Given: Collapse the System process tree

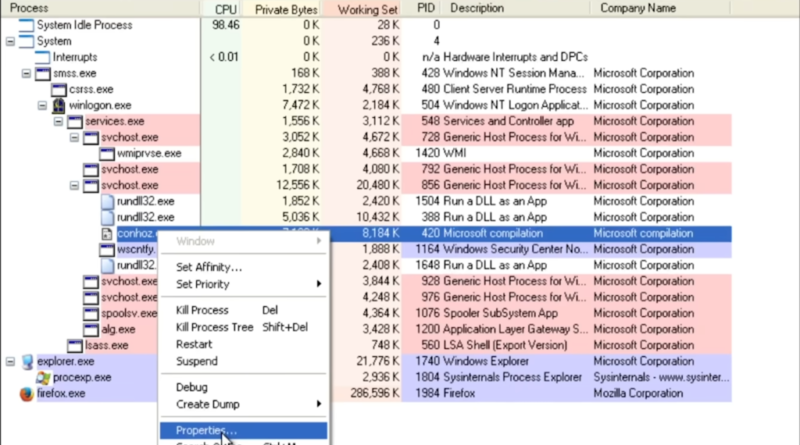Looking at the screenshot, I should (10, 41).
